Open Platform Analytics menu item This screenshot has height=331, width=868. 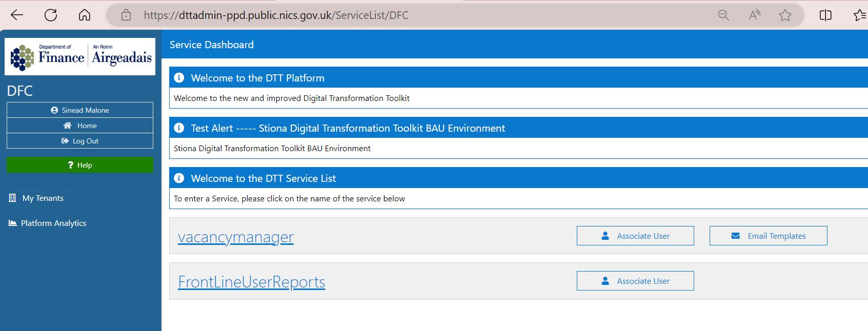(80, 223)
